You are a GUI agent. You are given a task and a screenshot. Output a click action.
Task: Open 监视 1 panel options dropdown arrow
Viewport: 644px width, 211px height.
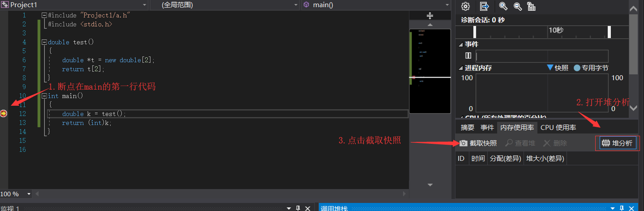(288, 208)
